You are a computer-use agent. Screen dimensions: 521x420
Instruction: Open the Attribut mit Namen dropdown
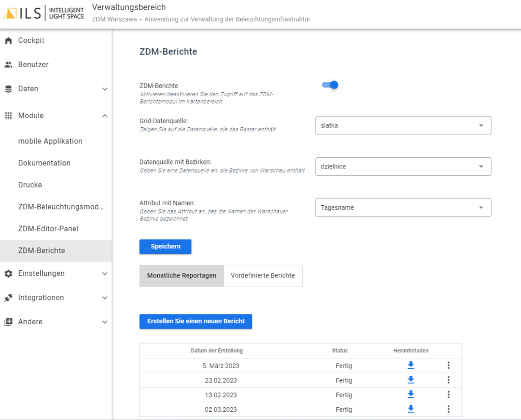pyautogui.click(x=403, y=208)
